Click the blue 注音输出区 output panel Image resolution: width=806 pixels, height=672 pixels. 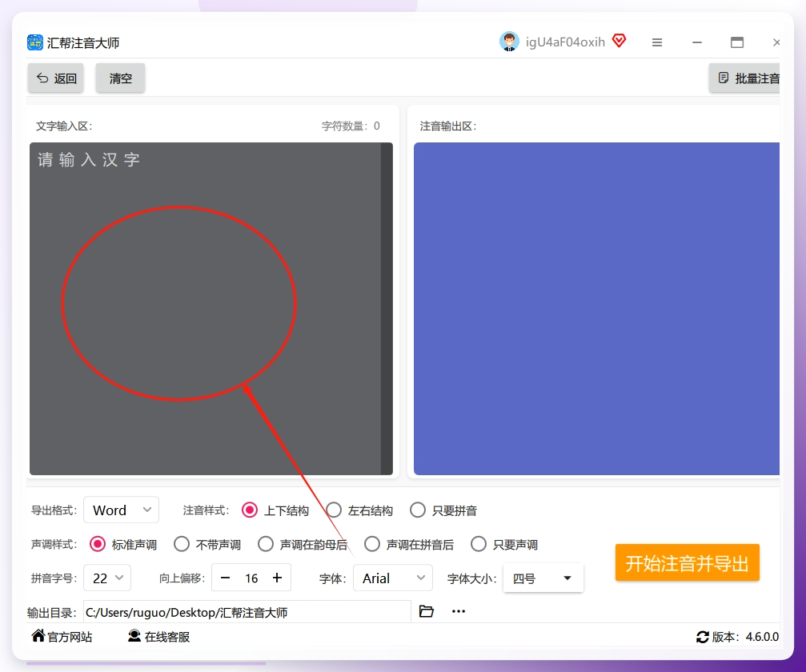[x=596, y=309]
